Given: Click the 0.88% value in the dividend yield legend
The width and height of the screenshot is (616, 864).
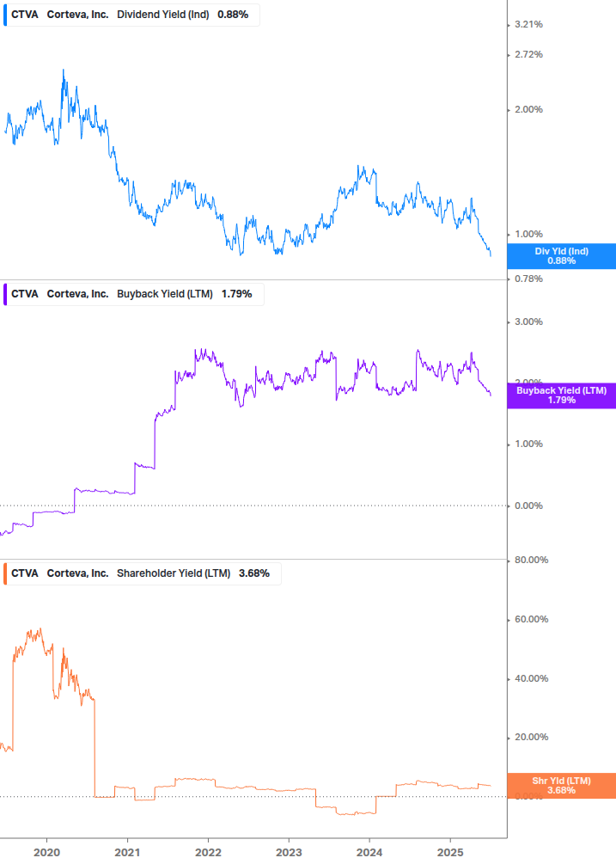Looking at the screenshot, I should pyautogui.click(x=233, y=15).
